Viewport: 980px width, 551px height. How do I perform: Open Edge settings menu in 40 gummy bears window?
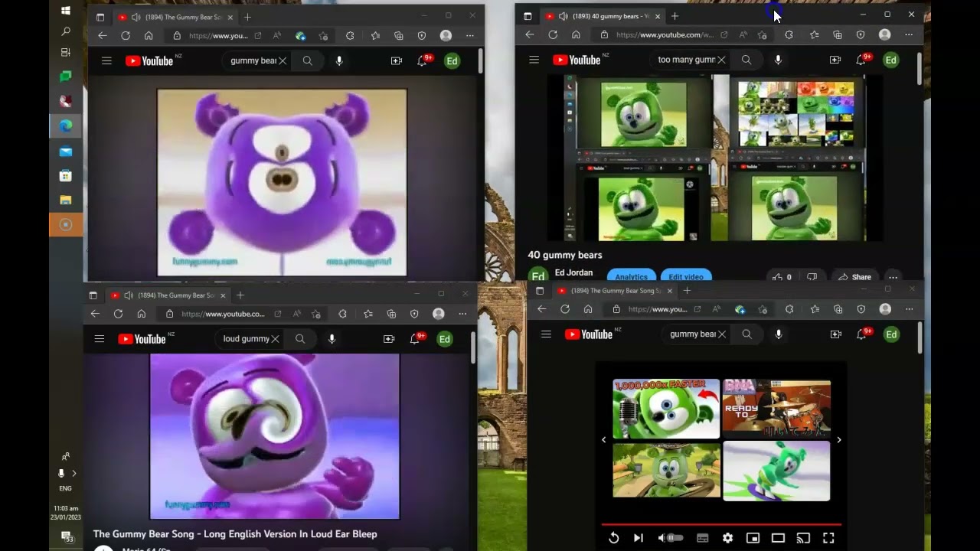point(909,34)
